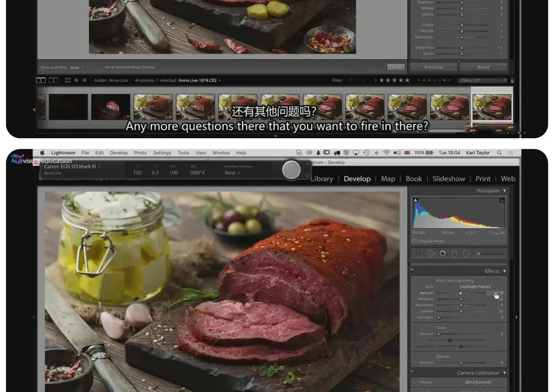Viewport: 554px width, 392px height.
Task: Toggle Show Selected Mask Overlay checkbox
Action: tap(100, 67)
